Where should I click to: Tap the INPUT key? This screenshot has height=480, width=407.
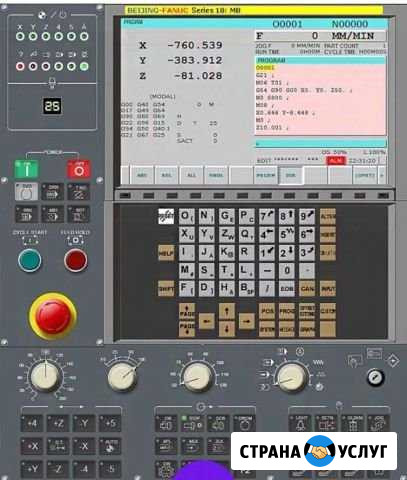point(328,289)
